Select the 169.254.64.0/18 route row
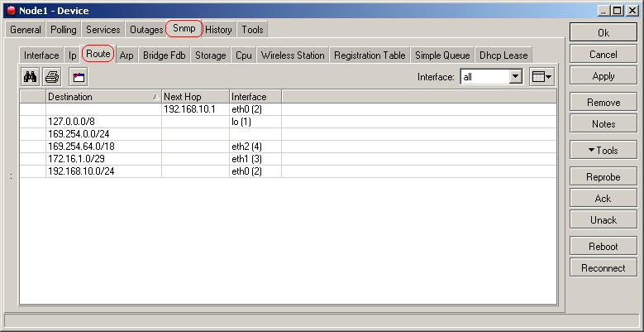This screenshot has height=332, width=644. click(288, 147)
